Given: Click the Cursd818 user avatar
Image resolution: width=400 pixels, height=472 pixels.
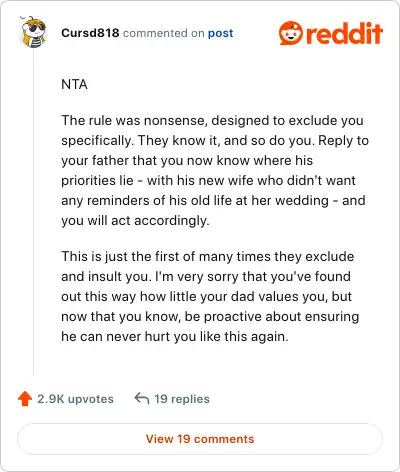Looking at the screenshot, I should [33, 32].
